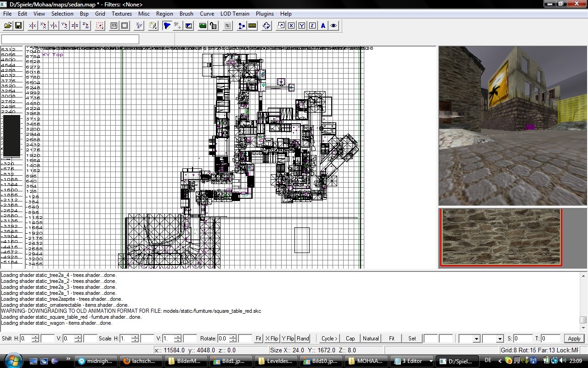Click the padlock toolbar icon
588x368 pixels.
point(213,26)
